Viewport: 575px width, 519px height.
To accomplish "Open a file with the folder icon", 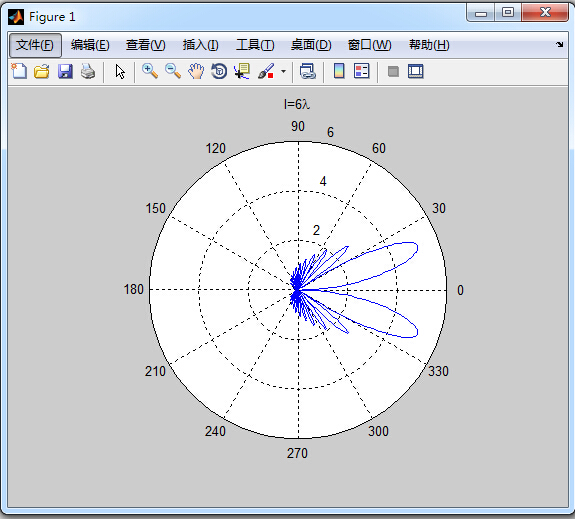I will (42, 71).
